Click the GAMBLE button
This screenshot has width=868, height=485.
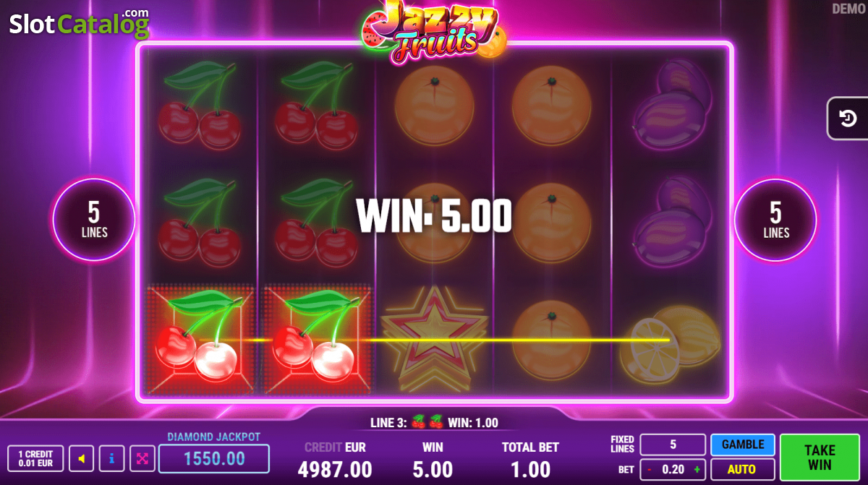[743, 445]
